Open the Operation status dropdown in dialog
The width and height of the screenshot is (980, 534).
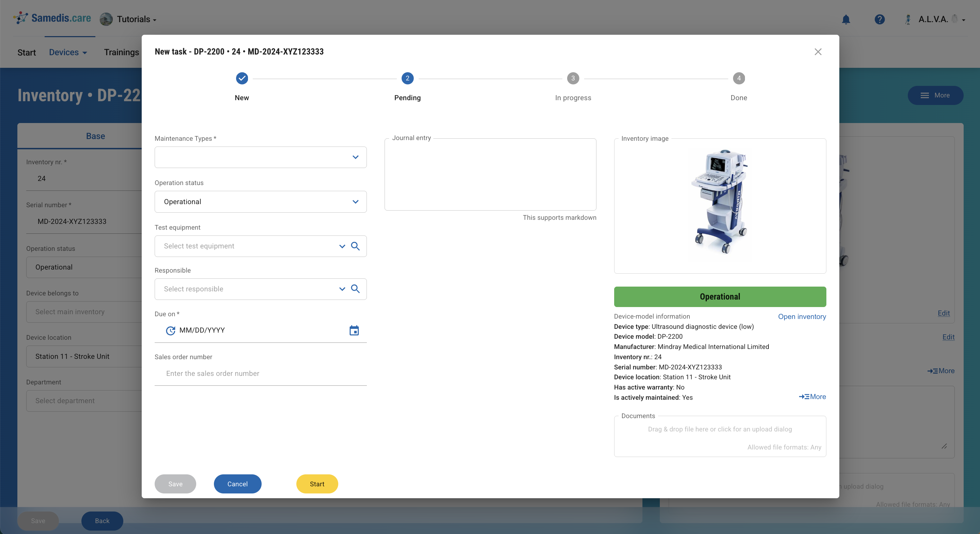(355, 202)
